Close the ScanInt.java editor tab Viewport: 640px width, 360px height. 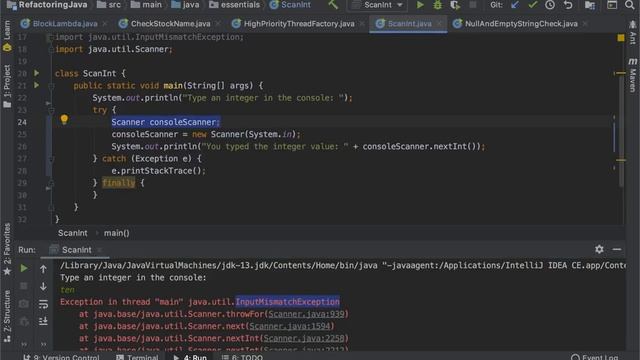click(x=439, y=24)
